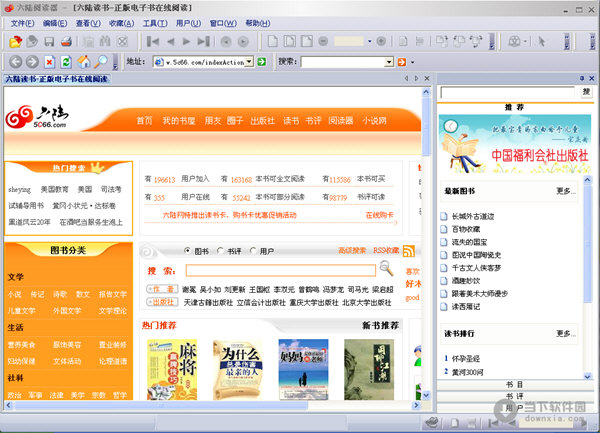
Task: Click the orange search go icon
Action: coord(402,62)
